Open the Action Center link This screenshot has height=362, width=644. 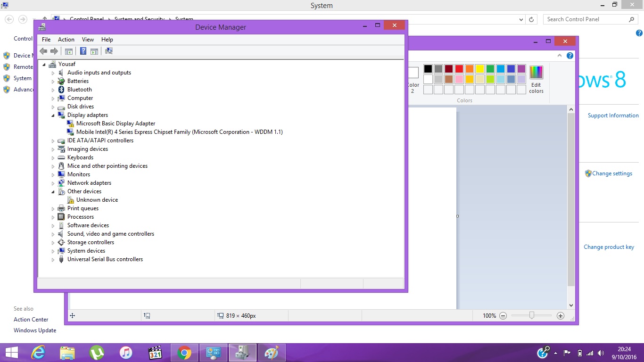(31, 320)
